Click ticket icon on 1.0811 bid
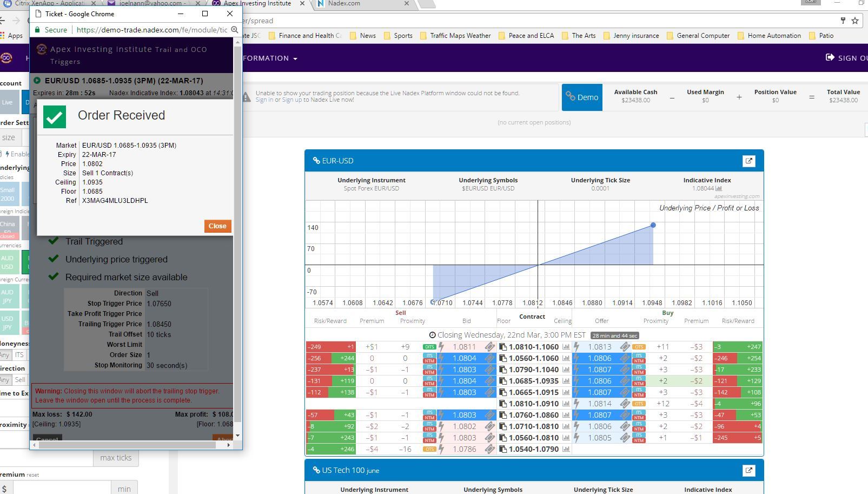 click(489, 347)
